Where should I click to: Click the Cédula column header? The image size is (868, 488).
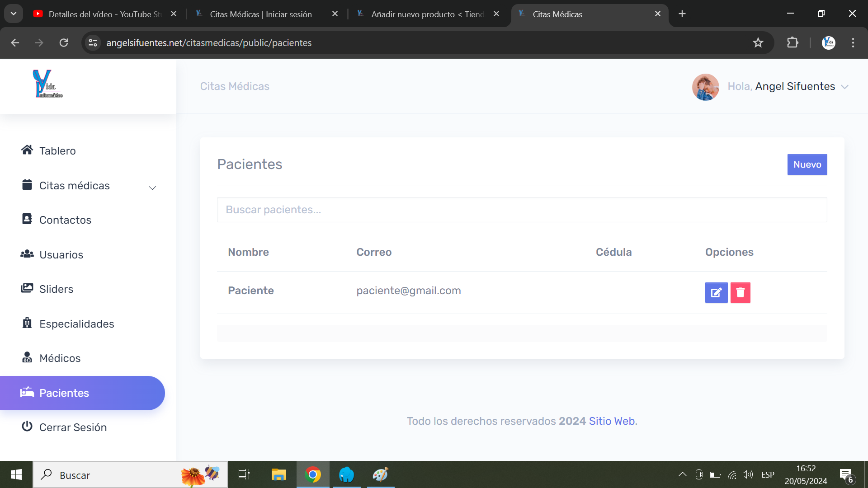[613, 252]
